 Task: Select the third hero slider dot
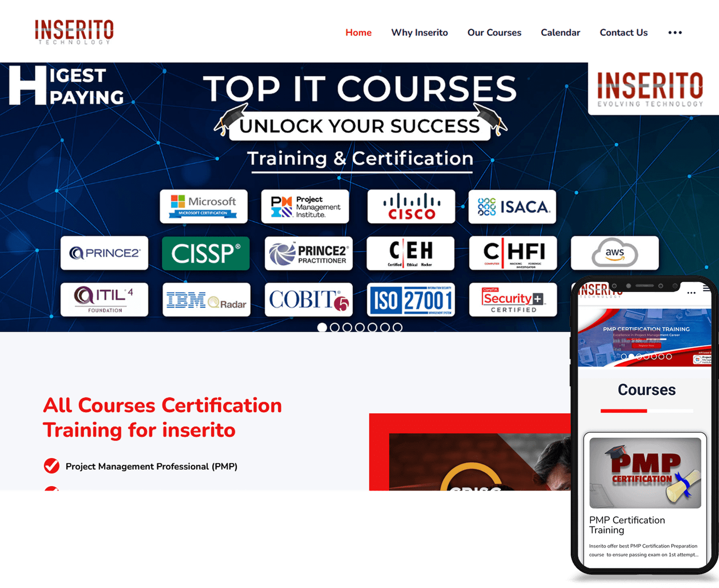(x=347, y=327)
